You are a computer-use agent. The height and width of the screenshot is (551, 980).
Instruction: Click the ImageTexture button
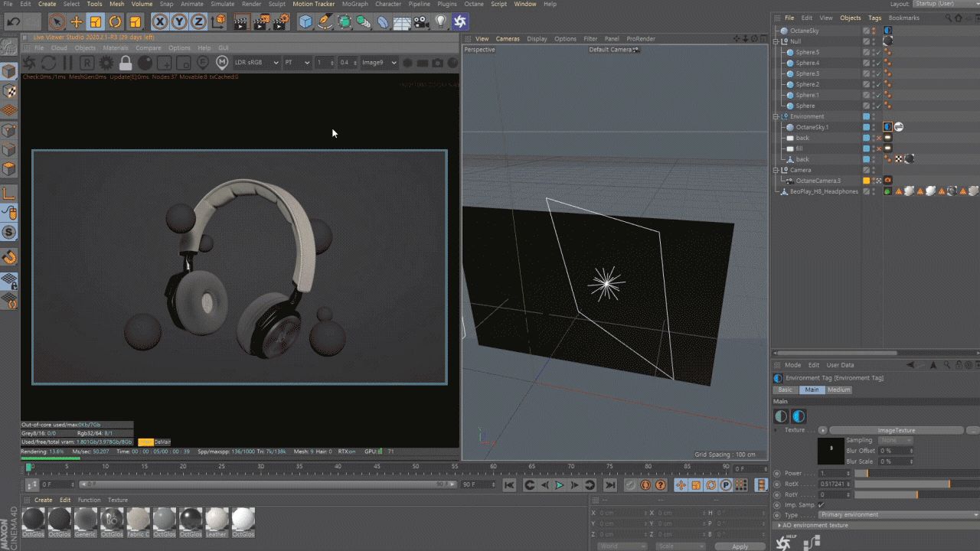[x=896, y=430]
